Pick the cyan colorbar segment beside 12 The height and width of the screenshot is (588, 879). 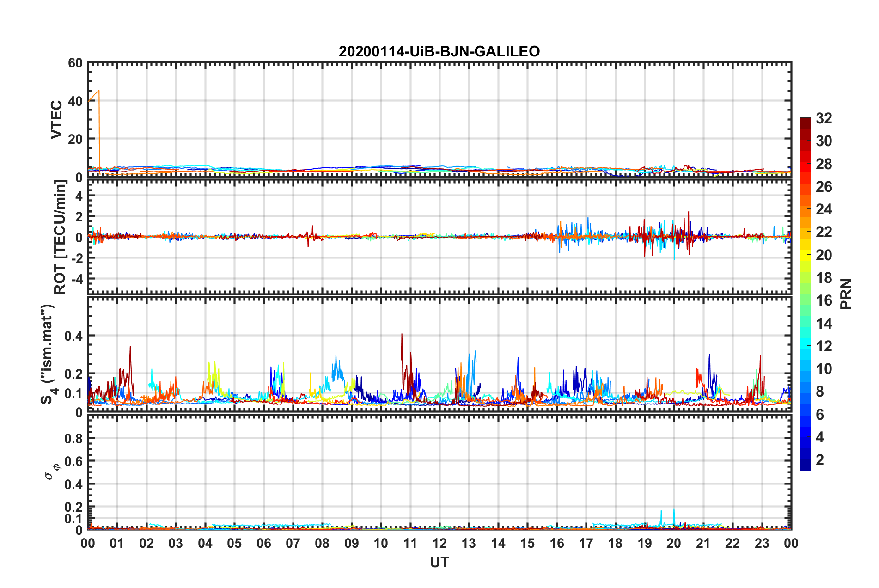(805, 344)
